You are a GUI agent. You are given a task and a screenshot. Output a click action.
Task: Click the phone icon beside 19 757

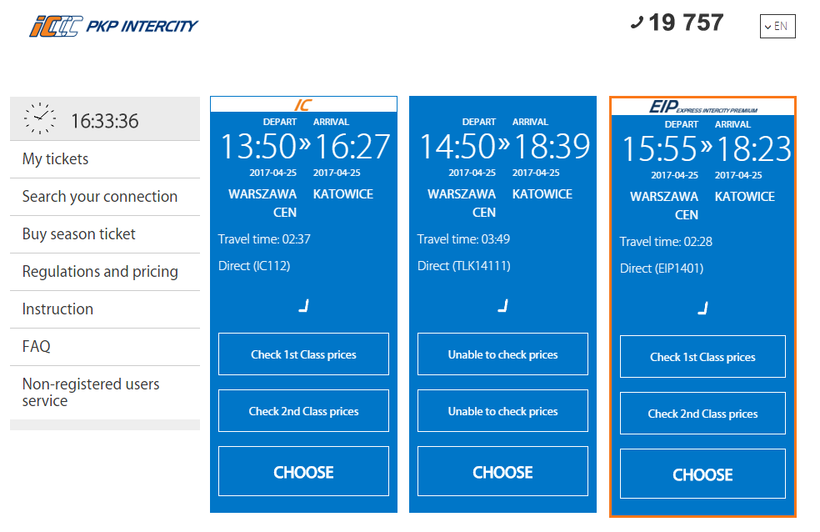[x=637, y=23]
